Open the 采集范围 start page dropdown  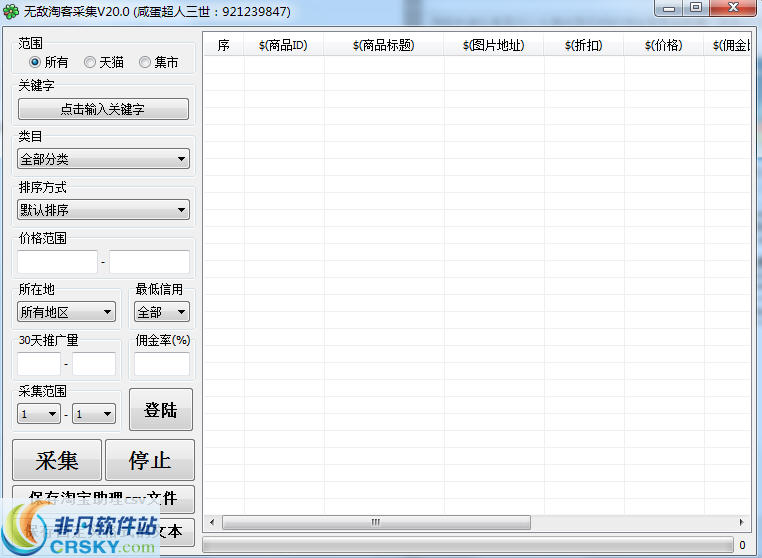click(39, 414)
